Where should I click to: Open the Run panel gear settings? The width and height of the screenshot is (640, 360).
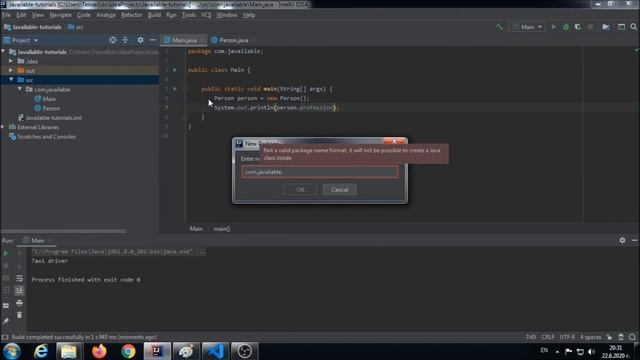622,240
